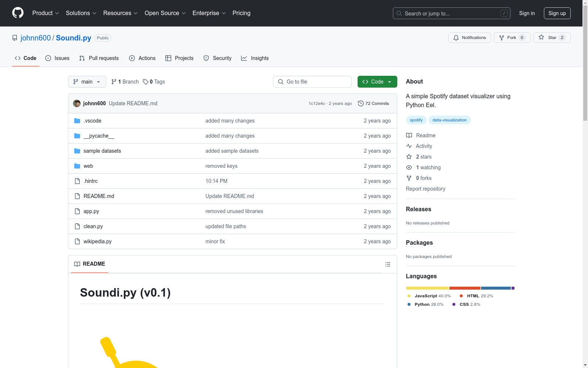
Task: Open 'removed unused libraries' commit message
Action: (234, 211)
